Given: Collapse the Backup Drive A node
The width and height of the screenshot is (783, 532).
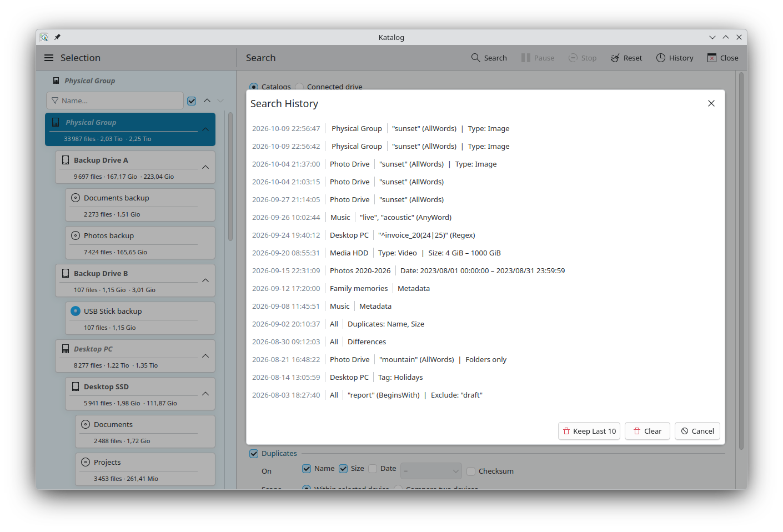Looking at the screenshot, I should pyautogui.click(x=205, y=167).
